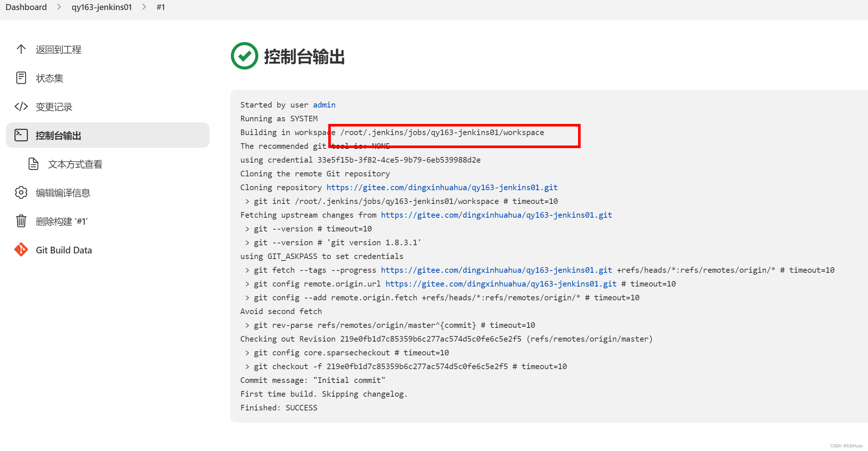Screen dimensions: 868x451
Task: Open gitee URL in remote.origin.url line
Action: click(x=501, y=284)
